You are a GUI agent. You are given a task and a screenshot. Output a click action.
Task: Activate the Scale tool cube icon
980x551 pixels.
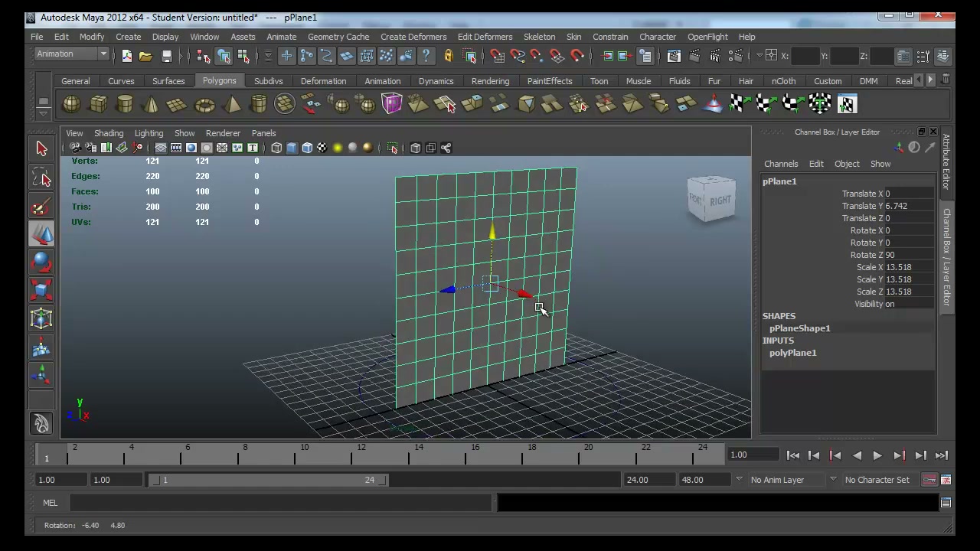coord(41,291)
